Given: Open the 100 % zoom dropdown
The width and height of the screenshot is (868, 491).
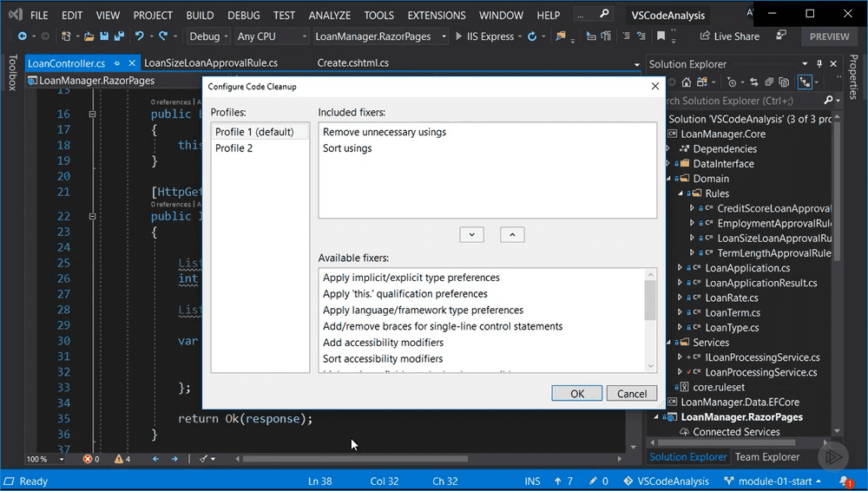Looking at the screenshot, I should click(x=62, y=460).
